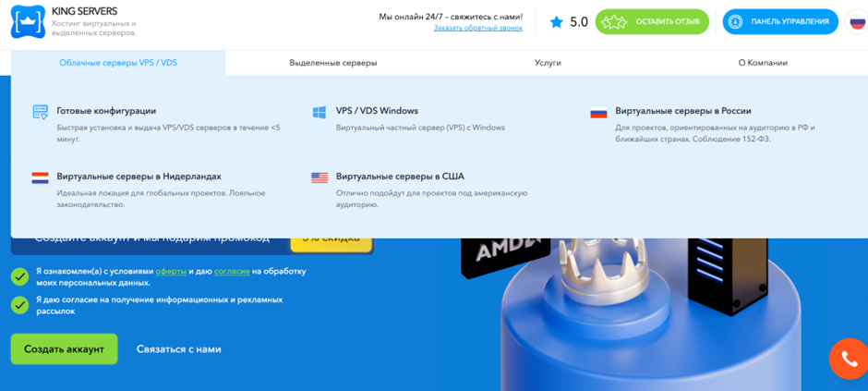The height and width of the screenshot is (391, 868).
Task: Open the согласие link
Action: click(x=232, y=272)
